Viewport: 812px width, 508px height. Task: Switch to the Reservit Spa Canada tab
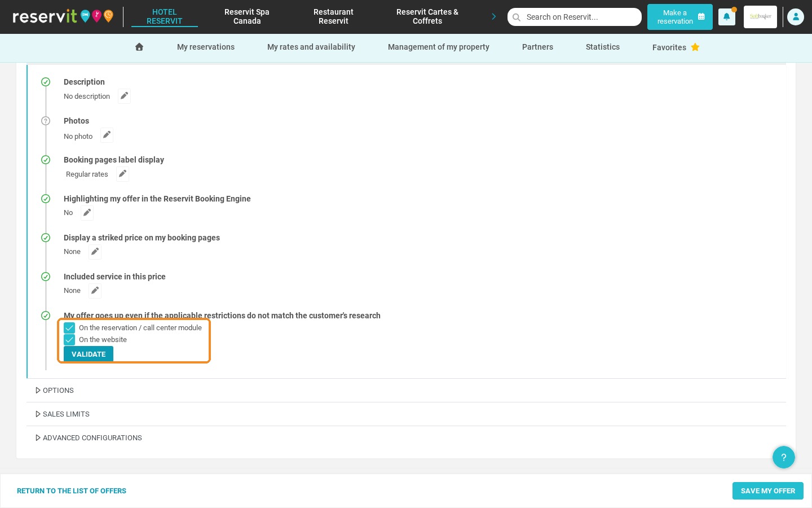pos(247,16)
